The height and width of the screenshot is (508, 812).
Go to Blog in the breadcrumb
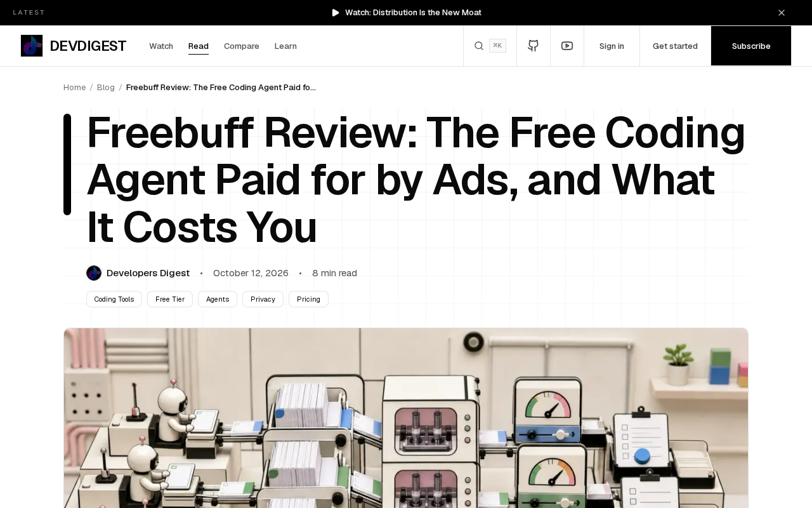[106, 87]
